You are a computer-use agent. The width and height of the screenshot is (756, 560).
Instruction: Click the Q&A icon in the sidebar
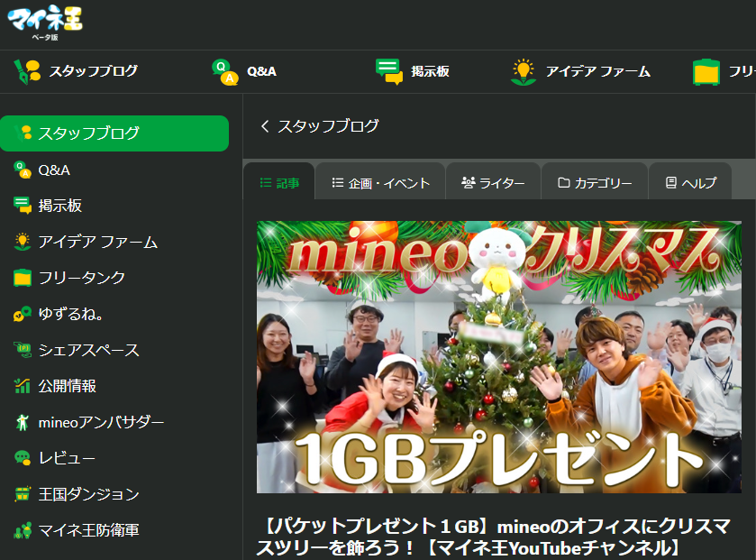(x=23, y=170)
